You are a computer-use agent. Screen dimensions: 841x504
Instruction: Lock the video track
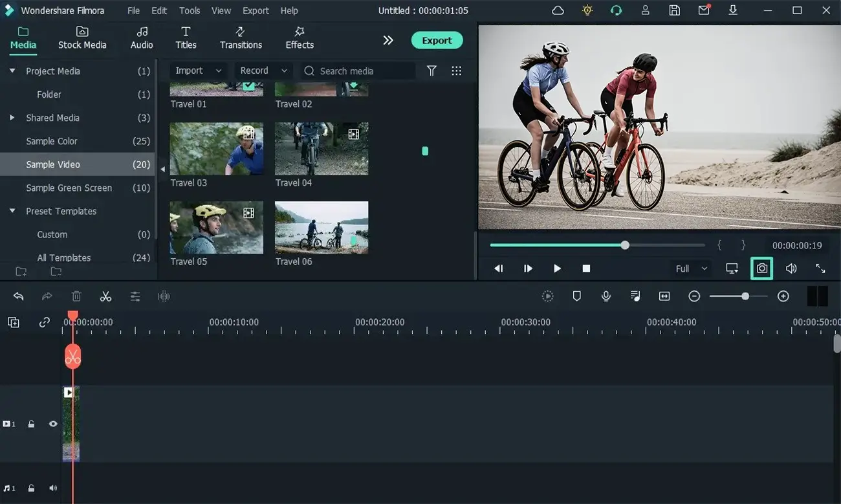tap(31, 423)
